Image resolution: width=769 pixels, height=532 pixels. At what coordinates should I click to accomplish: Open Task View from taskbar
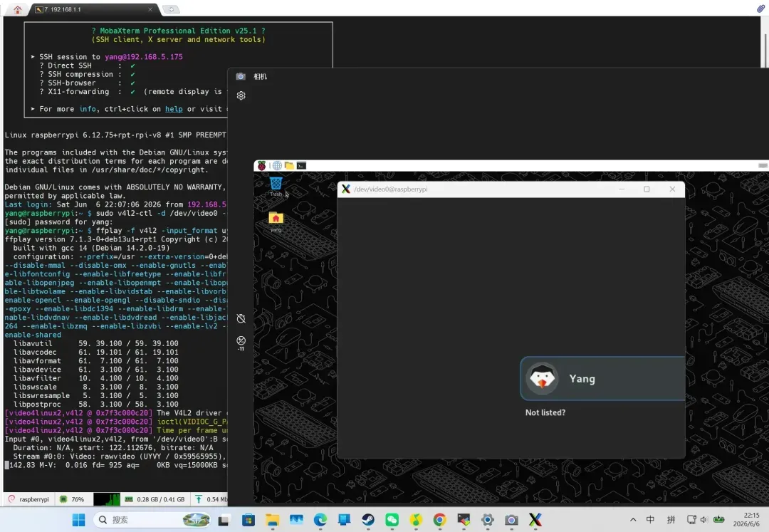click(224, 520)
